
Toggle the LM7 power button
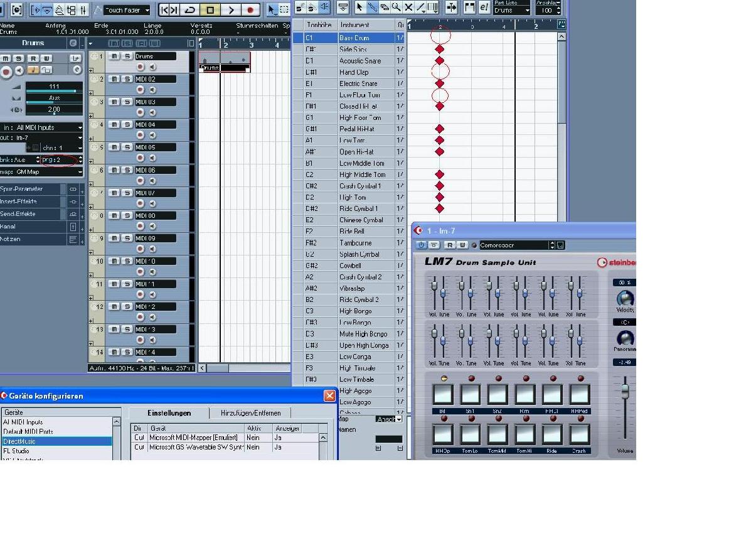(422, 245)
